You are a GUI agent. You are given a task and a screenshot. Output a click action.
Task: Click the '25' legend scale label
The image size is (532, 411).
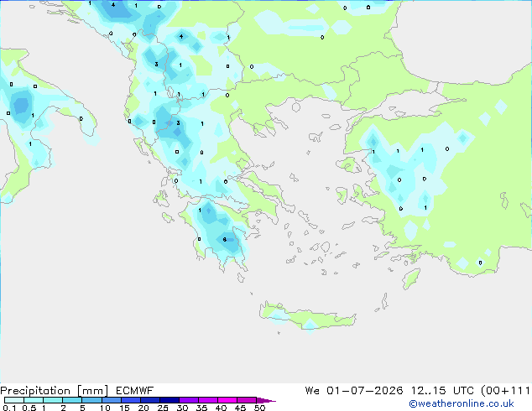(x=163, y=408)
